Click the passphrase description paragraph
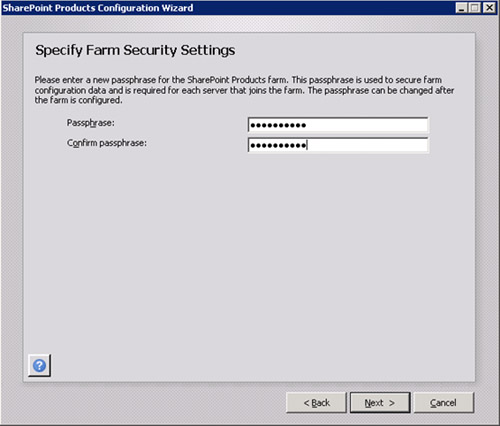 coord(244,90)
